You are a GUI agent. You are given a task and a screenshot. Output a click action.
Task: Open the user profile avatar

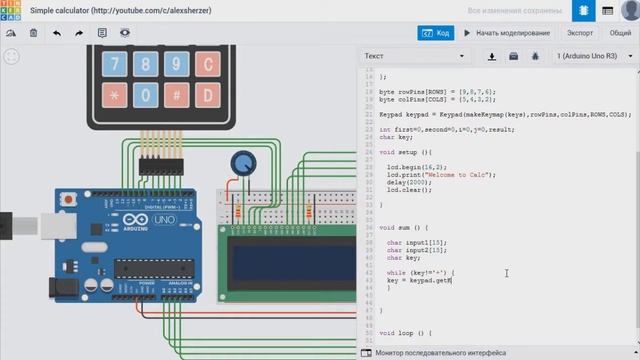point(630,10)
